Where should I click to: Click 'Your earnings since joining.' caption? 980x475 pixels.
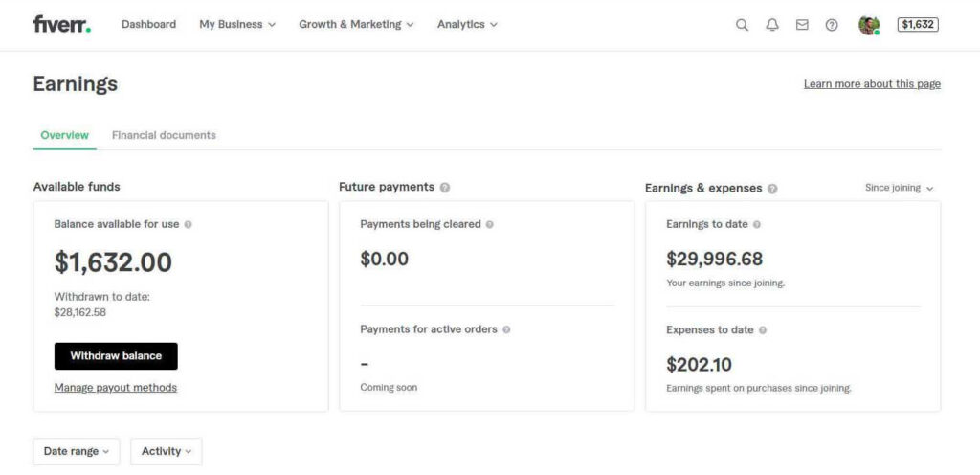(x=725, y=283)
